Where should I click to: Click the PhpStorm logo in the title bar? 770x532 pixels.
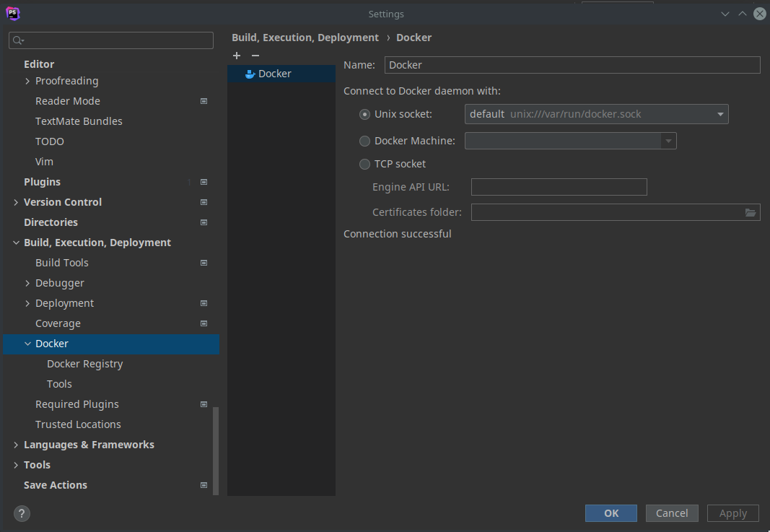[13, 14]
